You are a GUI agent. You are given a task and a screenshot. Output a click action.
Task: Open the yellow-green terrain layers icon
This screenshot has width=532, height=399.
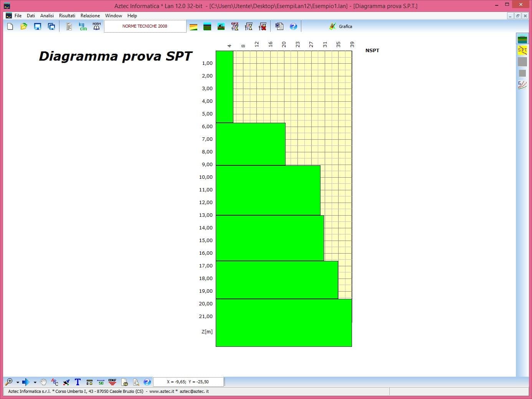click(193, 26)
